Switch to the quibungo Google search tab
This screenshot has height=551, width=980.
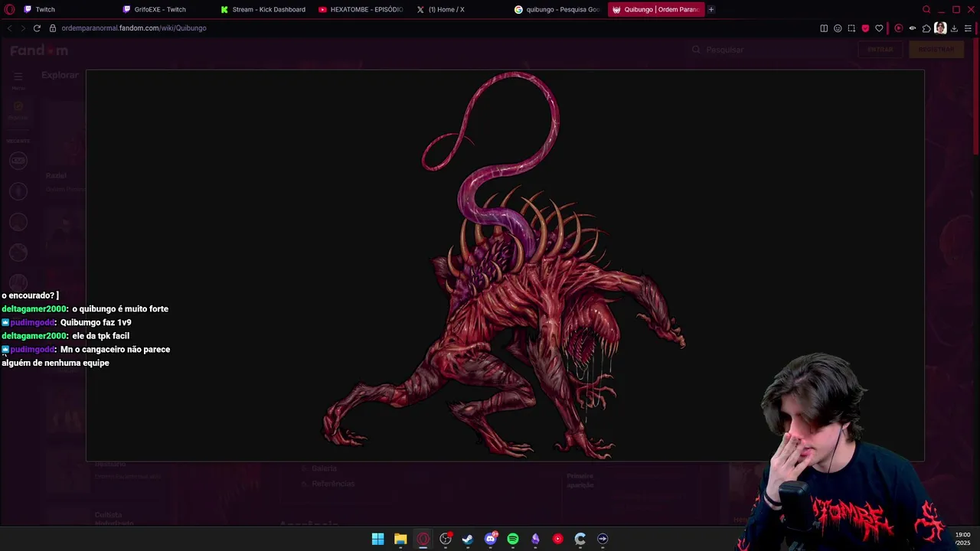[557, 9]
